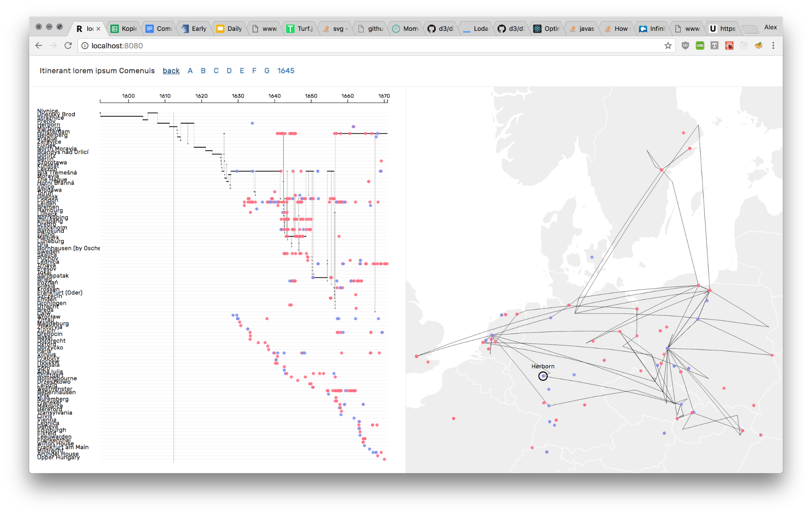The image size is (812, 515).
Task: Click the G link in the header
Action: pos(267,71)
